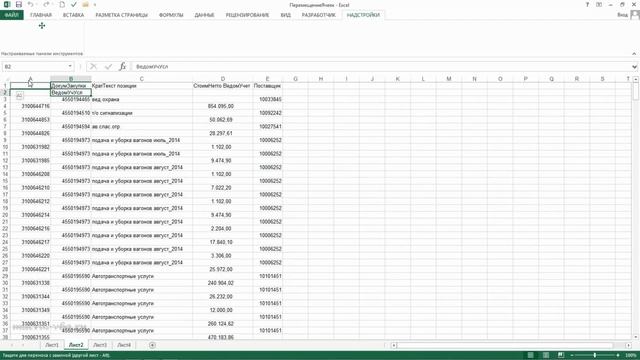Click the zoom out minus button
This screenshot has width=640, height=360.
click(572, 355)
